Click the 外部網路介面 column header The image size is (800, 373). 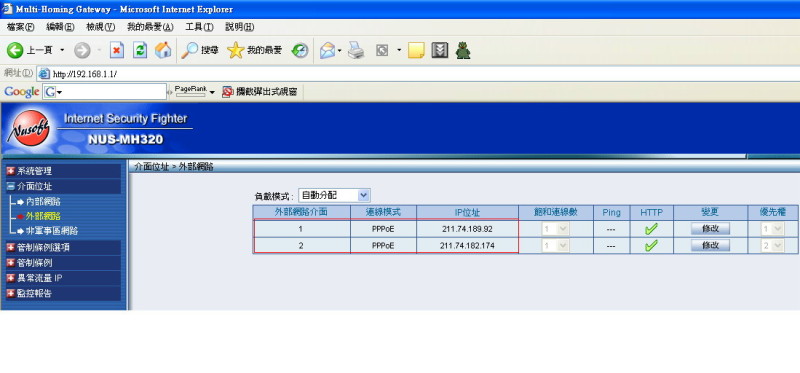302,212
